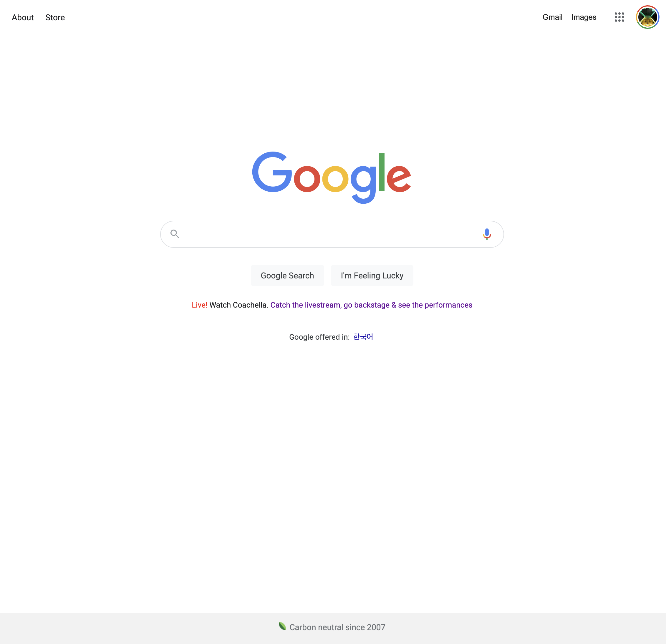Screen dimensions: 666x644
Task: Click the Watch Coachella text
Action: click(x=239, y=305)
